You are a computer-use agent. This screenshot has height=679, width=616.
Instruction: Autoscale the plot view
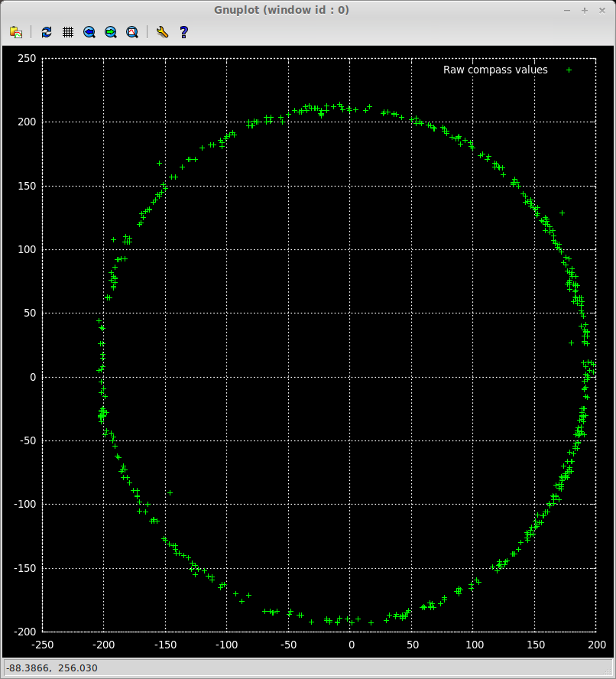coord(132,32)
